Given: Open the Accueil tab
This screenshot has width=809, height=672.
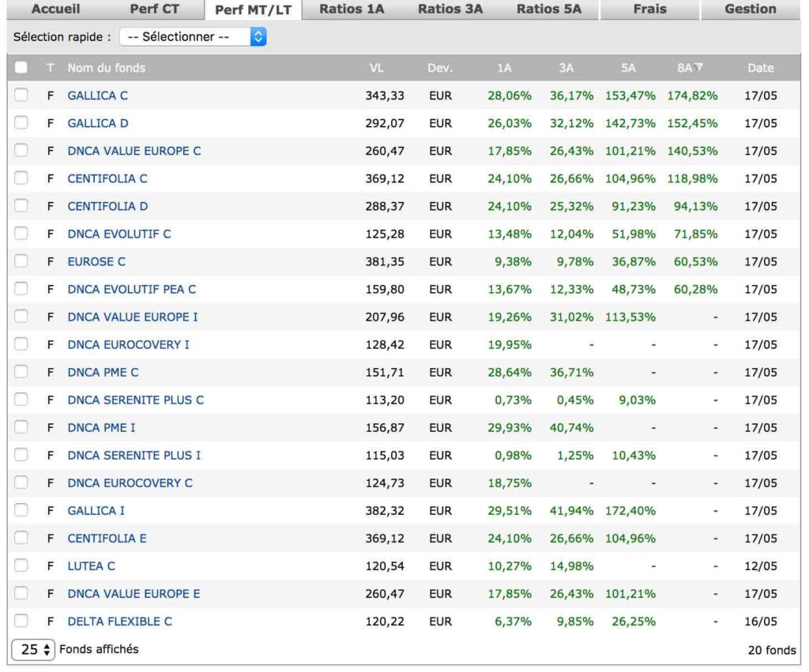Looking at the screenshot, I should (55, 9).
